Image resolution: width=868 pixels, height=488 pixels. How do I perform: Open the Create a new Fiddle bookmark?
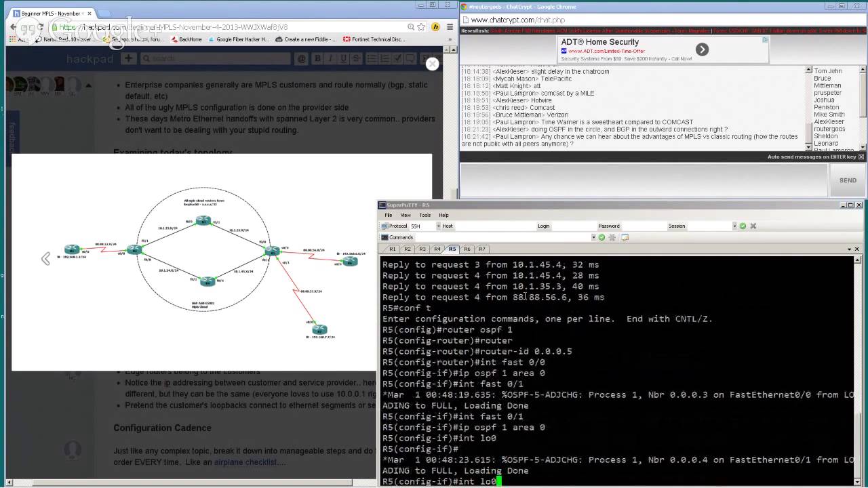coord(305,39)
